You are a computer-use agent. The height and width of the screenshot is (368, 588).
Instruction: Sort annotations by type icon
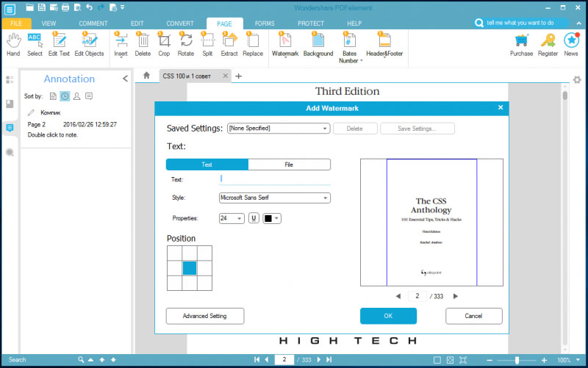89,96
